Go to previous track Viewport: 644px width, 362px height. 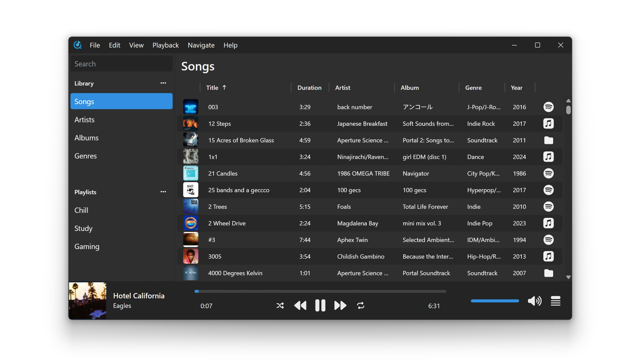coord(300,306)
